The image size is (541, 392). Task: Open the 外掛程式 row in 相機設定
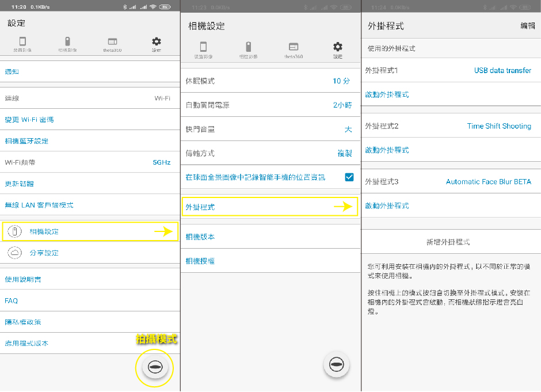pos(269,207)
